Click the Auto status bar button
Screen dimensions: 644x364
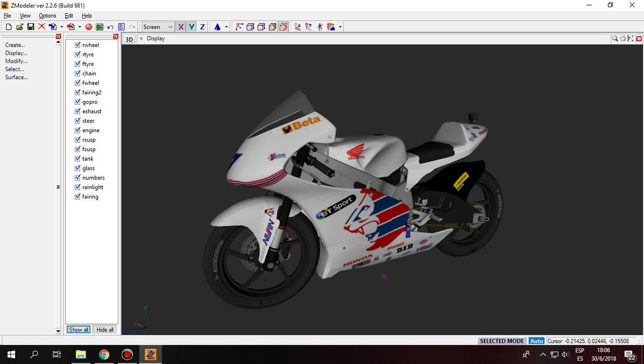537,341
